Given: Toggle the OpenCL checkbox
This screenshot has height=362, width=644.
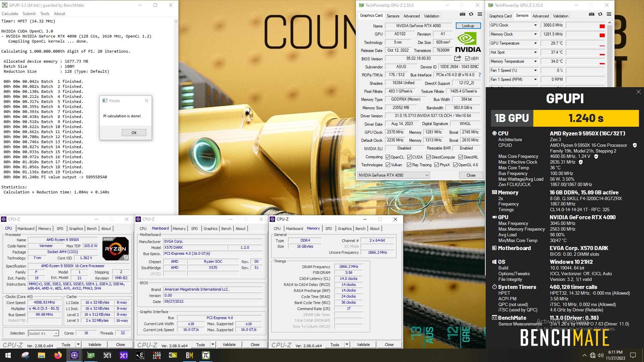Looking at the screenshot, I should (388, 157).
